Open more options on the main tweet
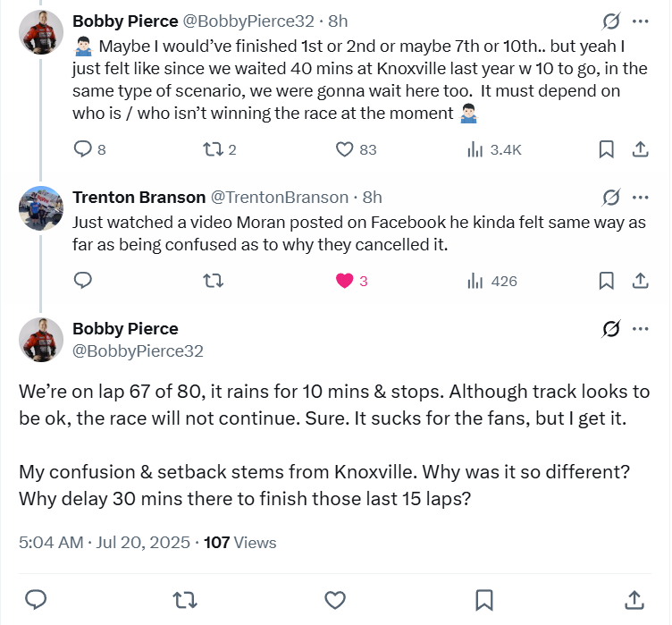 click(x=640, y=329)
